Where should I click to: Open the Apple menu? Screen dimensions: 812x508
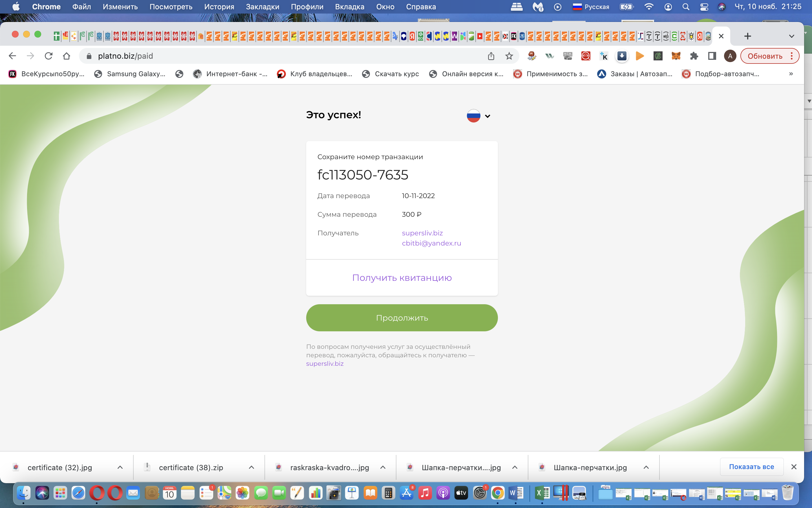point(16,7)
